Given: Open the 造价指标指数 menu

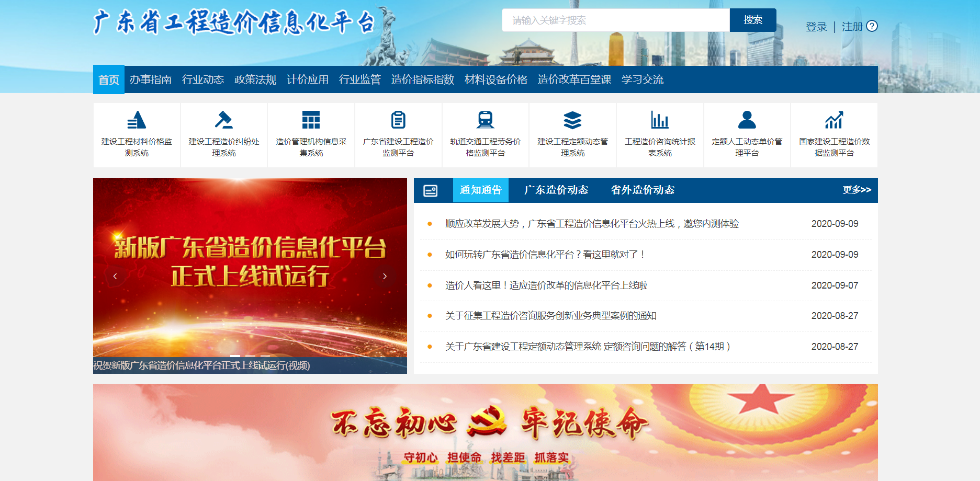Looking at the screenshot, I should [423, 79].
